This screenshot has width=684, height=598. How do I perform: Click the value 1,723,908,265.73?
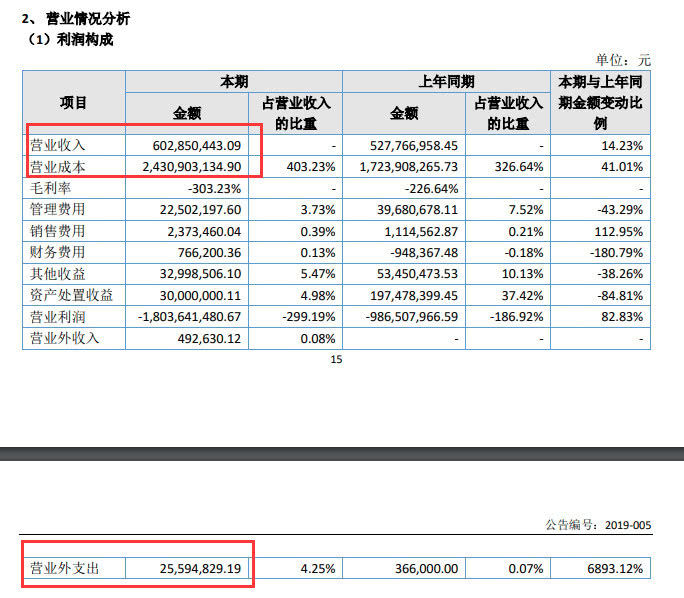[408, 167]
